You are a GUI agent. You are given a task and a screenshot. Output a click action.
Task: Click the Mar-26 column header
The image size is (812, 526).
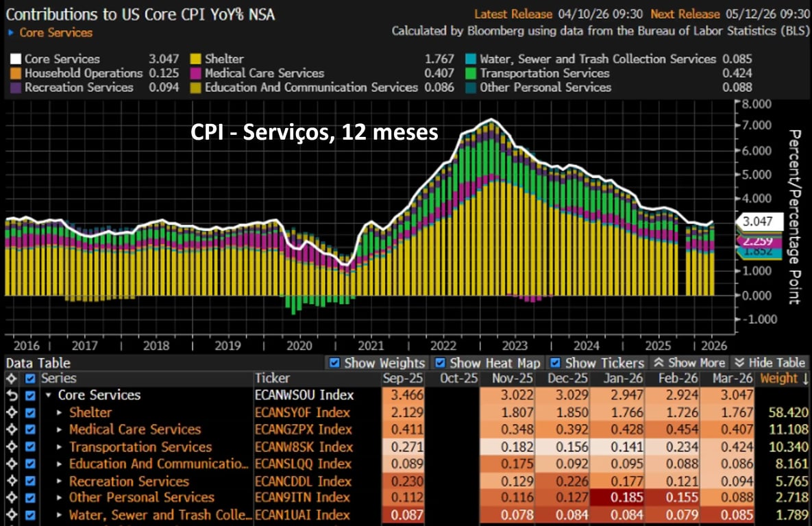click(732, 378)
